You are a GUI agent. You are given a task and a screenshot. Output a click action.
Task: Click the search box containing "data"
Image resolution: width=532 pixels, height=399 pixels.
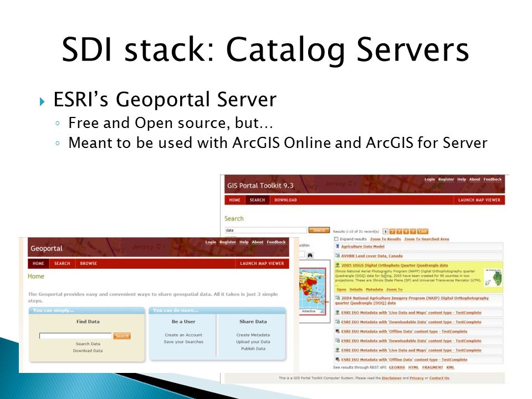(x=265, y=231)
